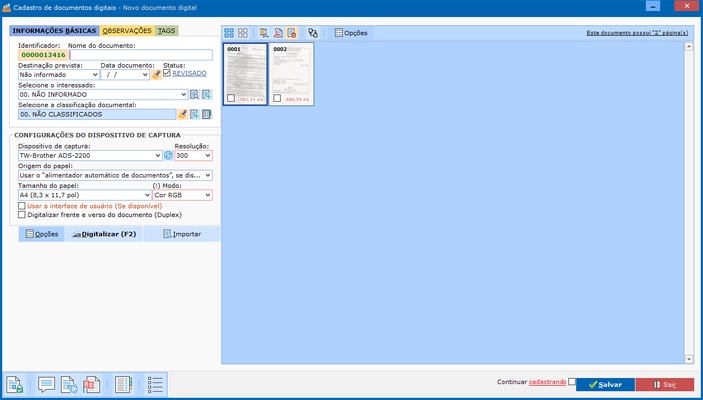This screenshot has height=400, width=703.
Task: Toggle the REVISADO status checkbox
Action: click(167, 73)
